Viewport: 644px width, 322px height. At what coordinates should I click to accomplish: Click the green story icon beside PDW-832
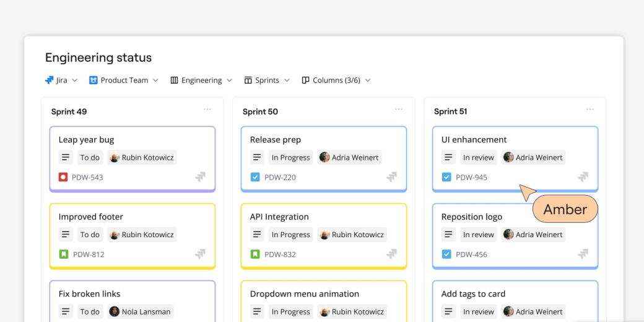coord(255,255)
